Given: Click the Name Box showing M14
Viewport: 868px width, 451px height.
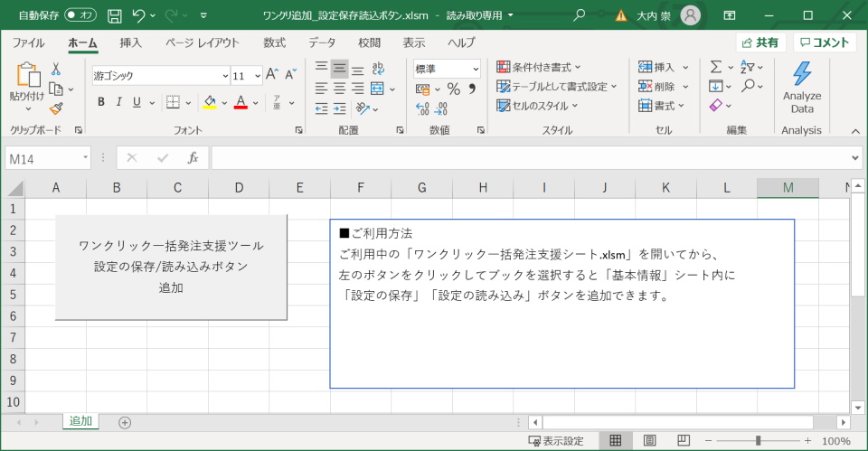Looking at the screenshot, I should [x=47, y=159].
